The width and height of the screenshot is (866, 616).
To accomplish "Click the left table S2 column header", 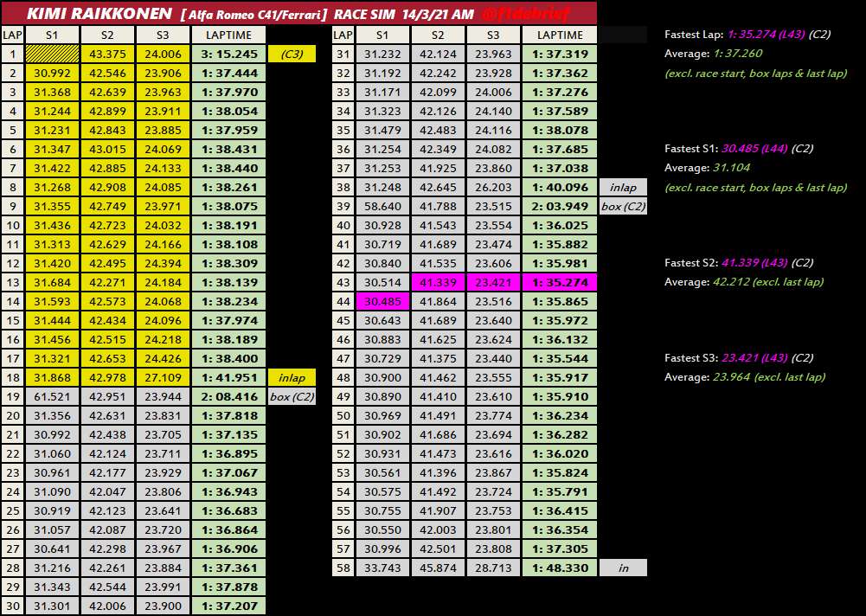I will (x=107, y=35).
